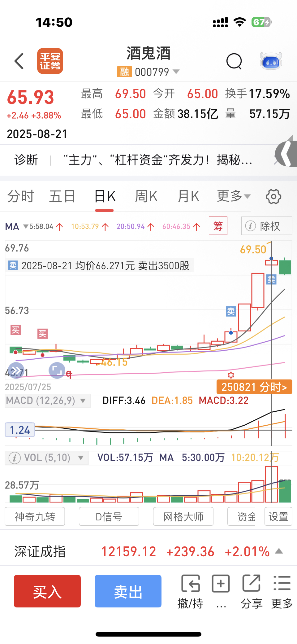Tap the red star event marker
The width and height of the screenshot is (297, 644).
[x=231, y=375]
